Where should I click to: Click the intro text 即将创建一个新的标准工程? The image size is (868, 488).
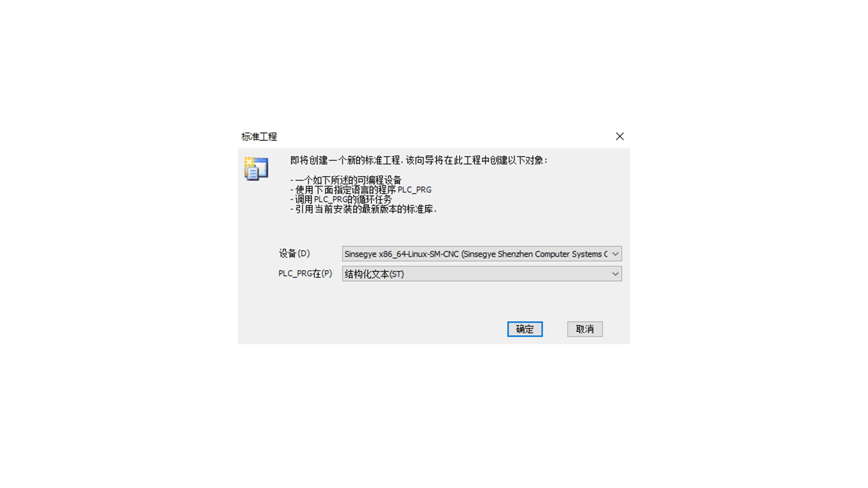tap(345, 160)
